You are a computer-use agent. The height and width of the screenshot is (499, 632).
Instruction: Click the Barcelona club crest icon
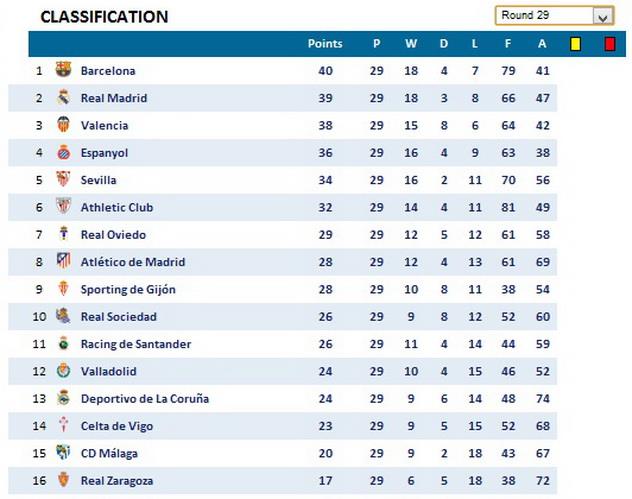(x=63, y=71)
